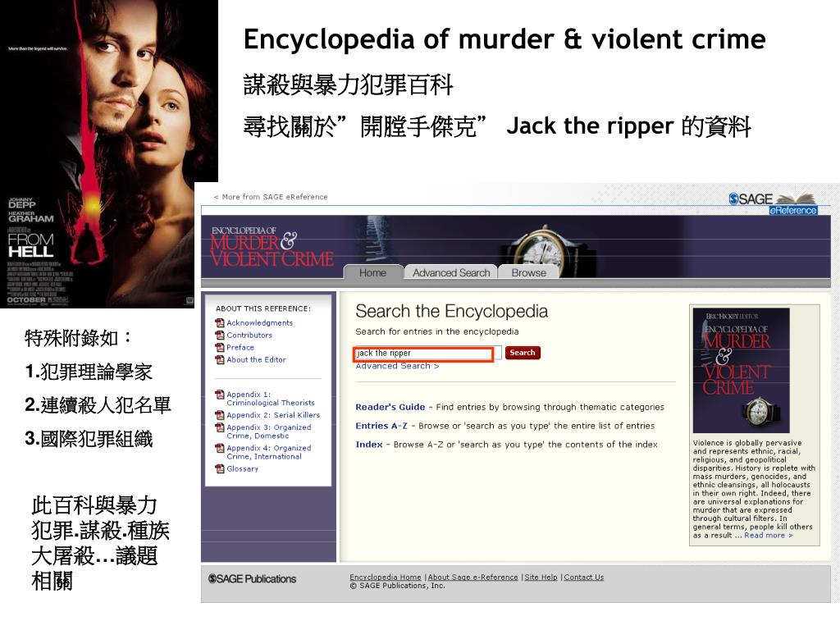
Task: Click the PDF icon beside Appendix 1
Action: pos(220,395)
